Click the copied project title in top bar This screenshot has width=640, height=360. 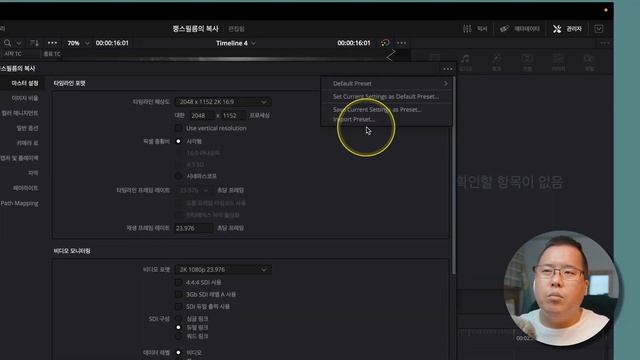tap(195, 29)
